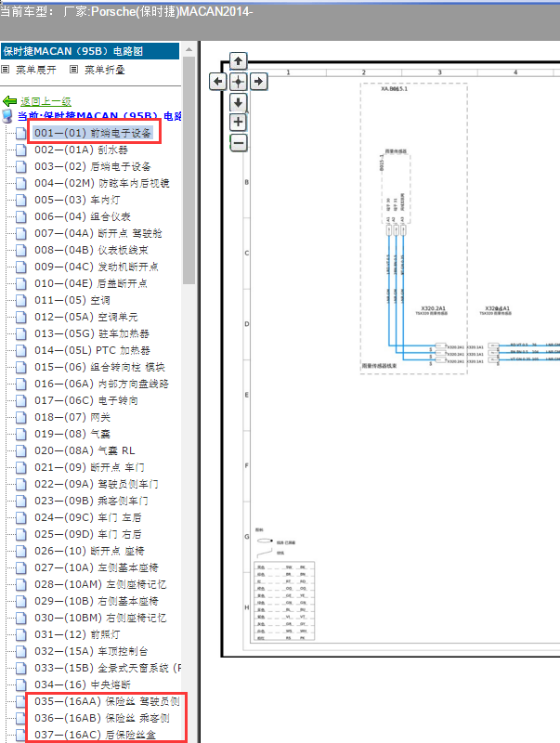Pan the diagram up with the up arrow
Screen dimensions: 560x743
click(238, 61)
